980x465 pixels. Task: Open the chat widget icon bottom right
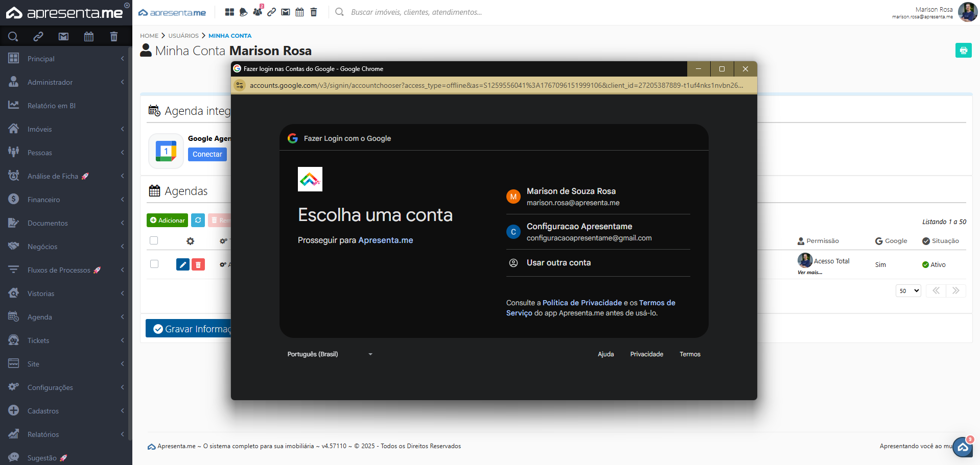click(x=963, y=447)
